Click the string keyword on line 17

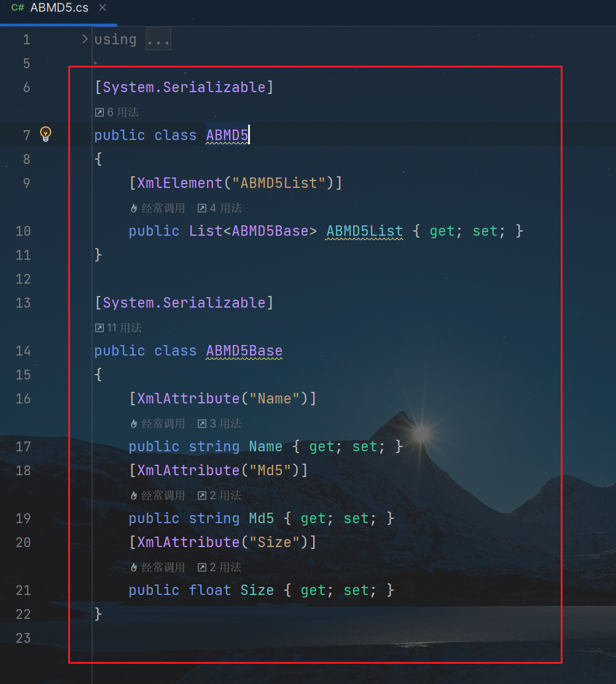coord(214,447)
